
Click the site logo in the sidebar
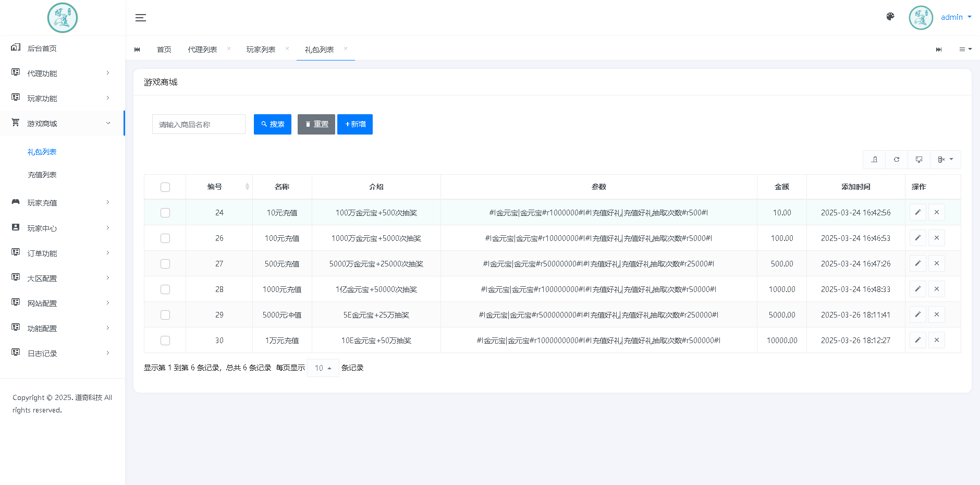(63, 18)
